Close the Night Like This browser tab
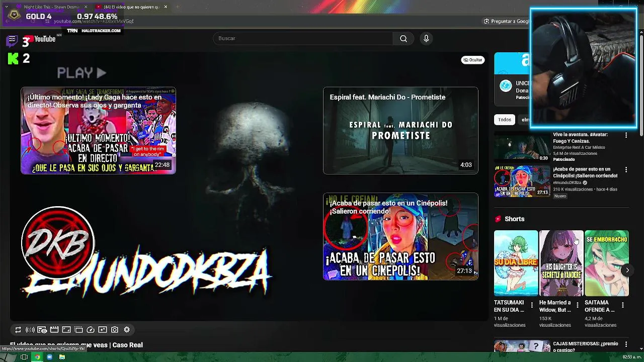The width and height of the screenshot is (644, 362). [86, 7]
